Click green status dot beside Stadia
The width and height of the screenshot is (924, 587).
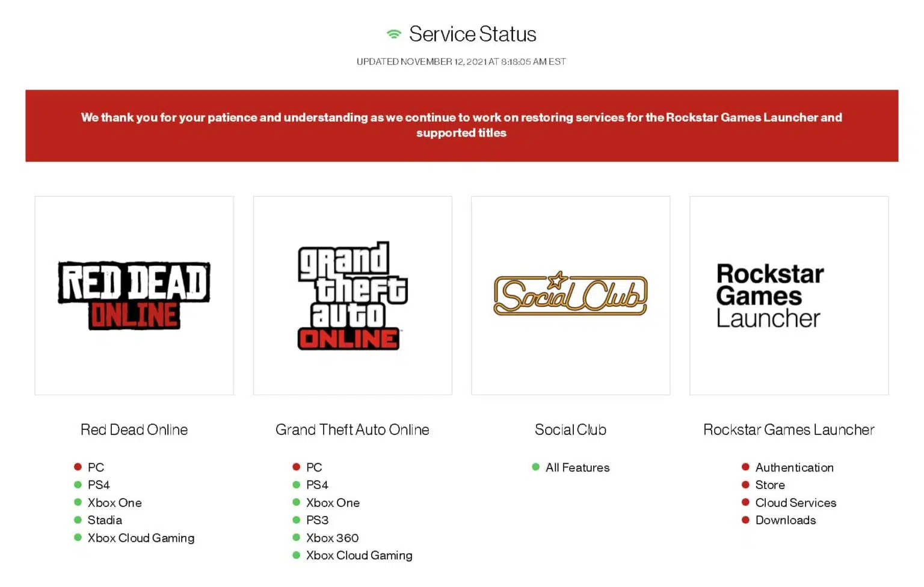(78, 520)
